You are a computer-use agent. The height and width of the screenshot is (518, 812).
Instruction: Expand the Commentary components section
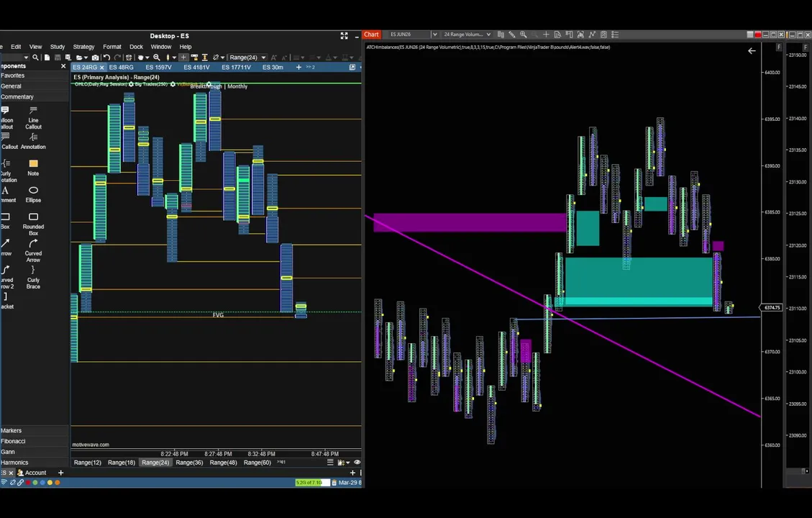tap(35, 97)
